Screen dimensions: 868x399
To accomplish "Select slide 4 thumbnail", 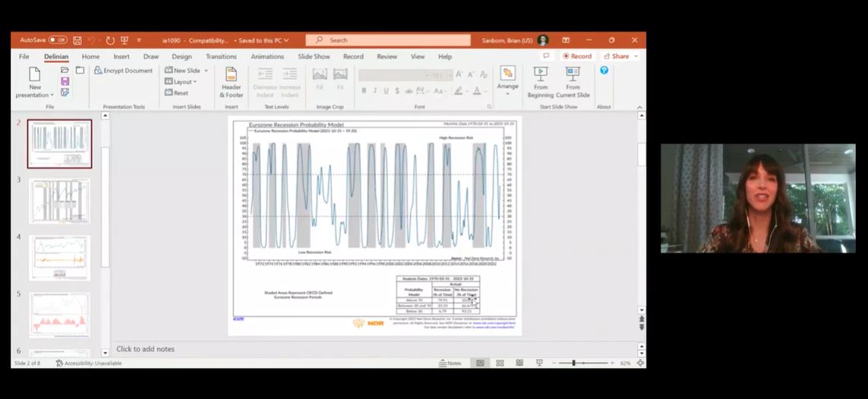I will [59, 257].
